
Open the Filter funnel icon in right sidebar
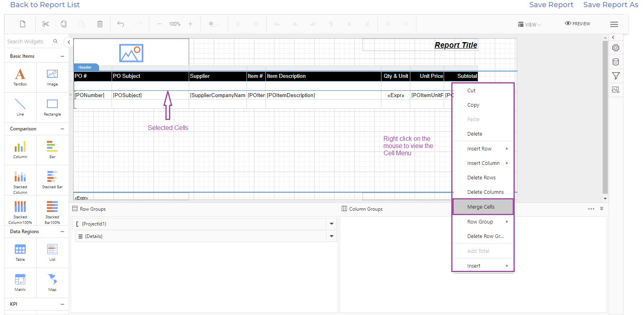616,76
